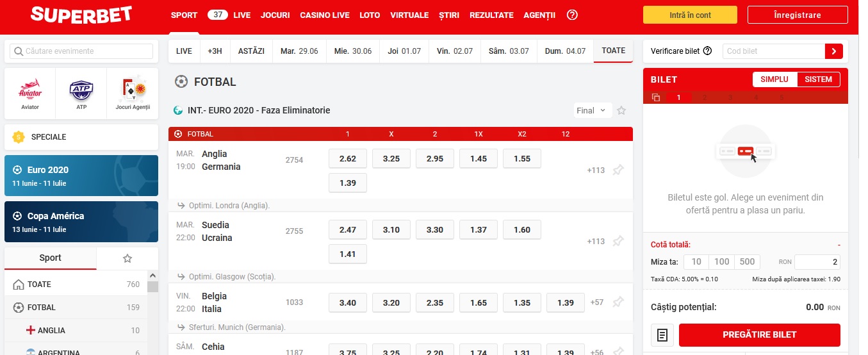
Task: Go to the JOCURI menu
Action: click(275, 15)
